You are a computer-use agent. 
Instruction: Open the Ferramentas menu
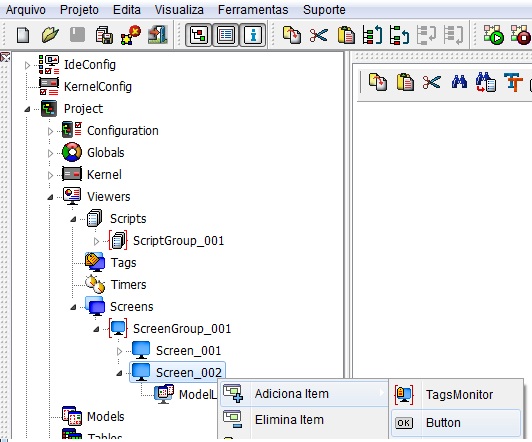point(253,10)
